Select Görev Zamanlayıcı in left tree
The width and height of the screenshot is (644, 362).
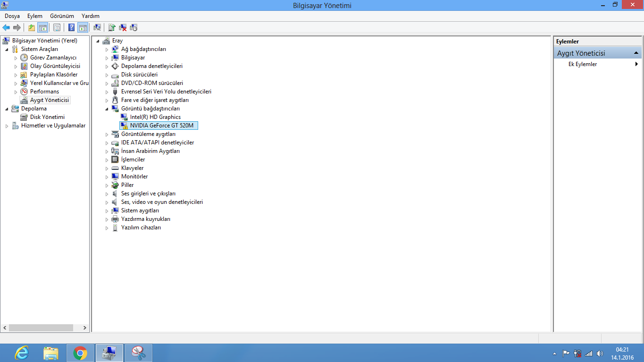tap(53, 58)
